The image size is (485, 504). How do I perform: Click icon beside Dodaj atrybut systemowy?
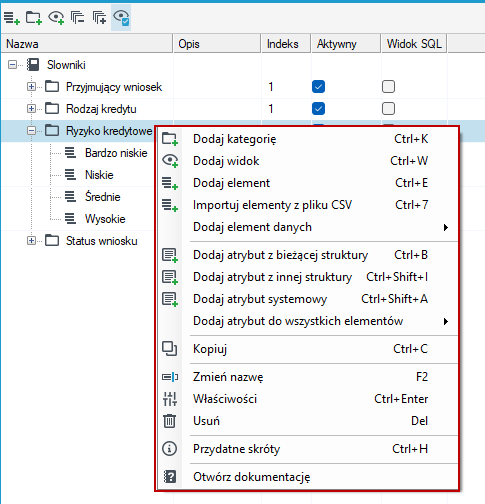(170, 299)
